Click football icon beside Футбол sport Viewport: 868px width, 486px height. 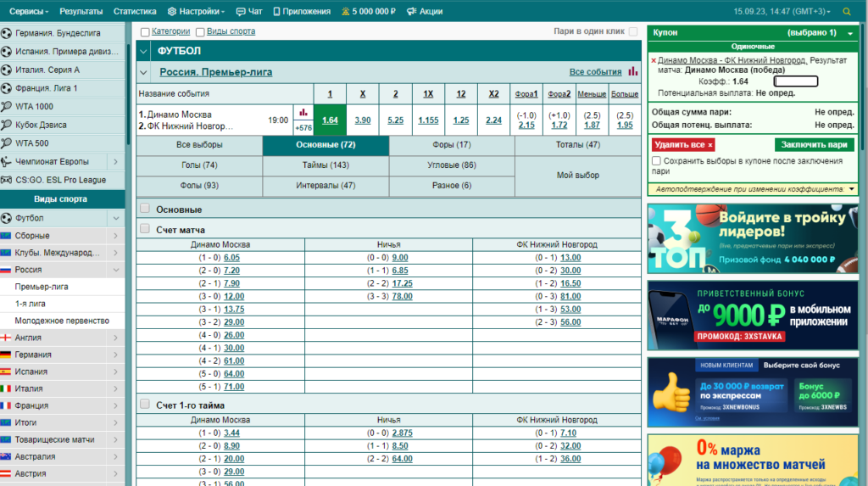coord(6,218)
